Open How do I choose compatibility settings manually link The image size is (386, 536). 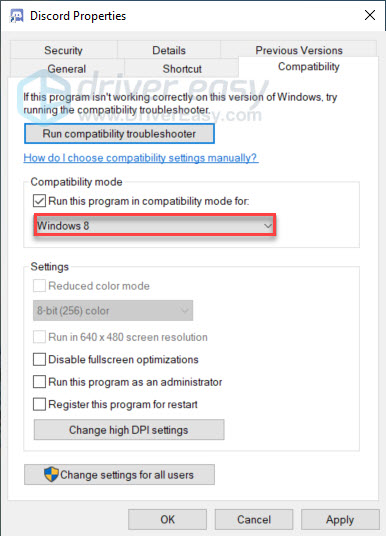[x=141, y=158]
